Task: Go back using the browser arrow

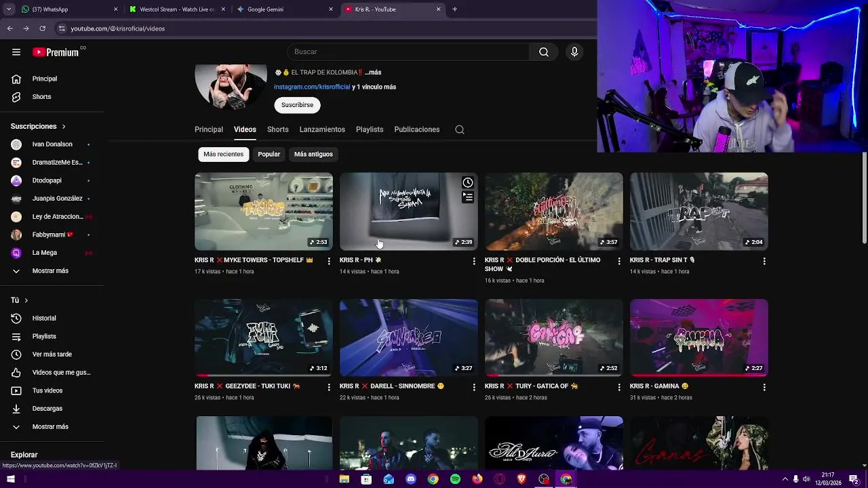Action: 9,28
